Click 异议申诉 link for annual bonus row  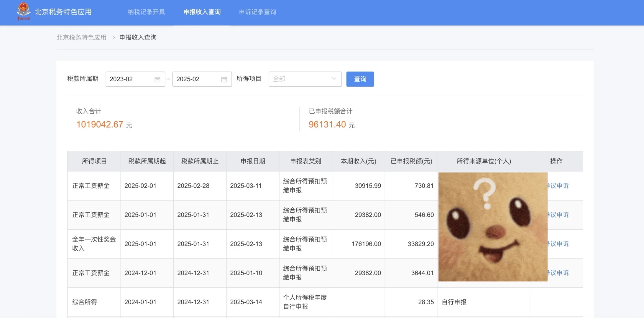pos(558,244)
